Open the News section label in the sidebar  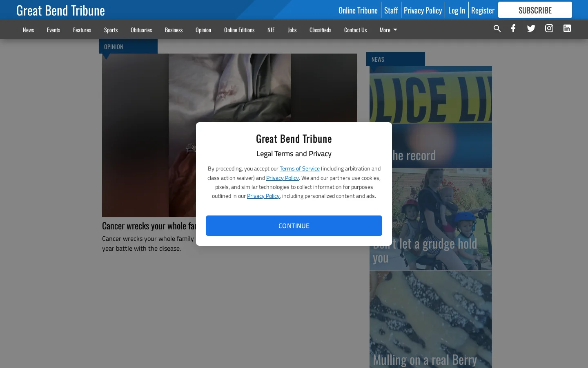pyautogui.click(x=396, y=59)
